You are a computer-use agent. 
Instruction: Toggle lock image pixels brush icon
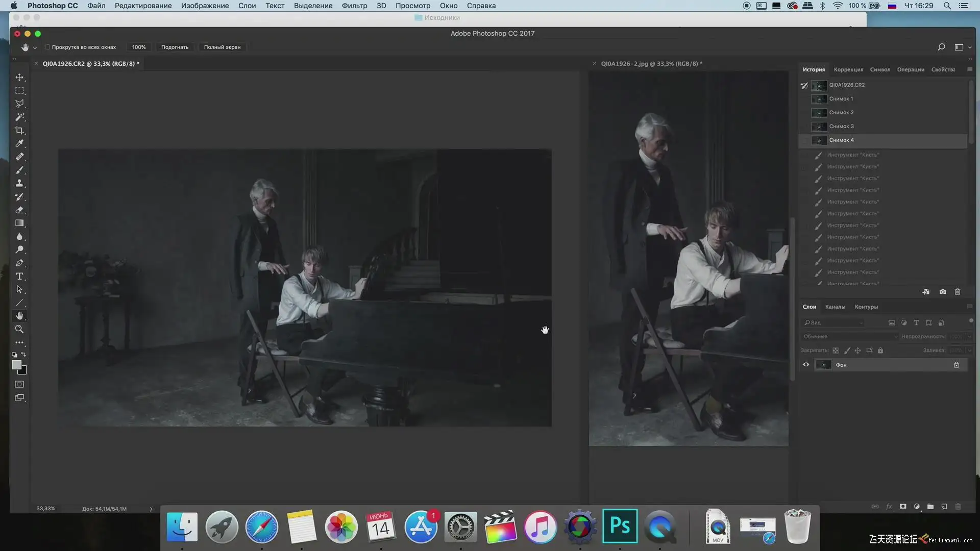(x=847, y=350)
